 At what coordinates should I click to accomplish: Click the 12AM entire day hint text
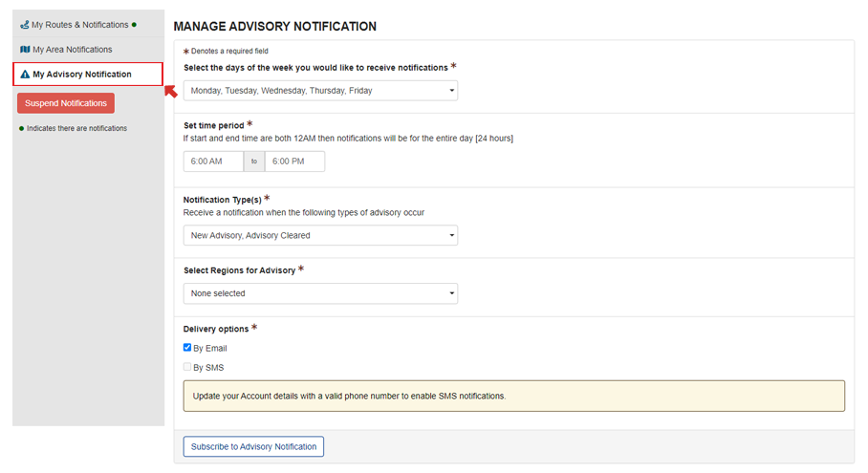[348, 139]
